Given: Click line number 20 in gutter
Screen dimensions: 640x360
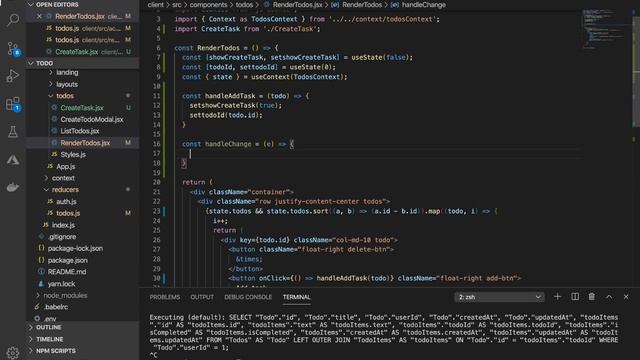Looking at the screenshot, I should click(157, 182).
